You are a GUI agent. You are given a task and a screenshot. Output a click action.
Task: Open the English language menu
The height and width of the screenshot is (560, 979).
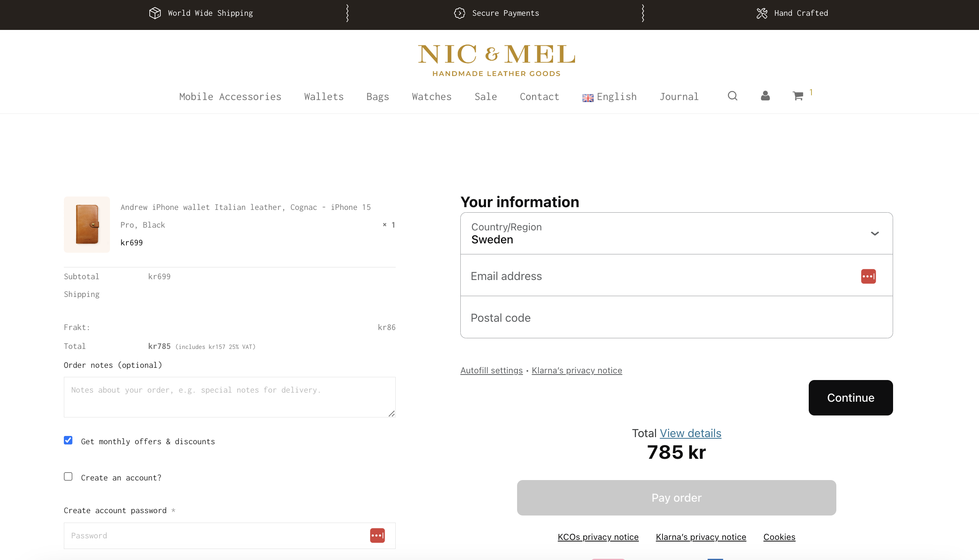[x=609, y=97]
